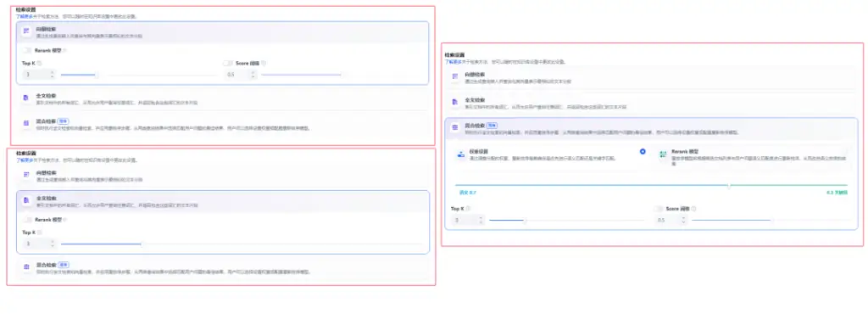Increase Top K stepper in the right panel
The image size is (868, 314).
(x=481, y=218)
